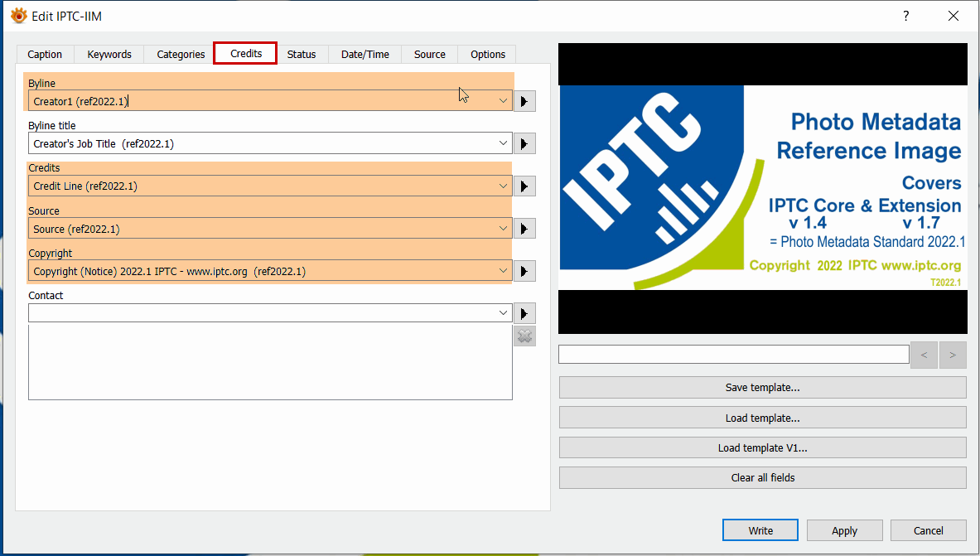Viewport: 980px width, 556px height.
Task: Click the Load template V1... button
Action: point(762,447)
